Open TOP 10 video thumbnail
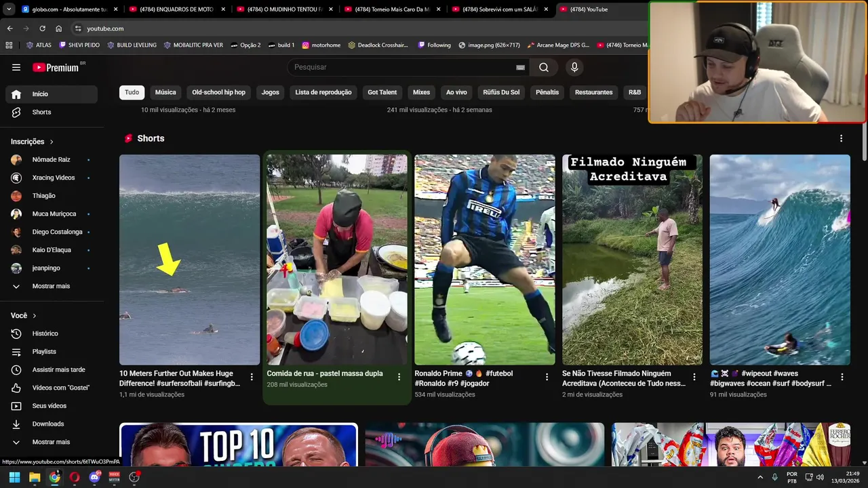The width and height of the screenshot is (868, 488). [x=239, y=445]
